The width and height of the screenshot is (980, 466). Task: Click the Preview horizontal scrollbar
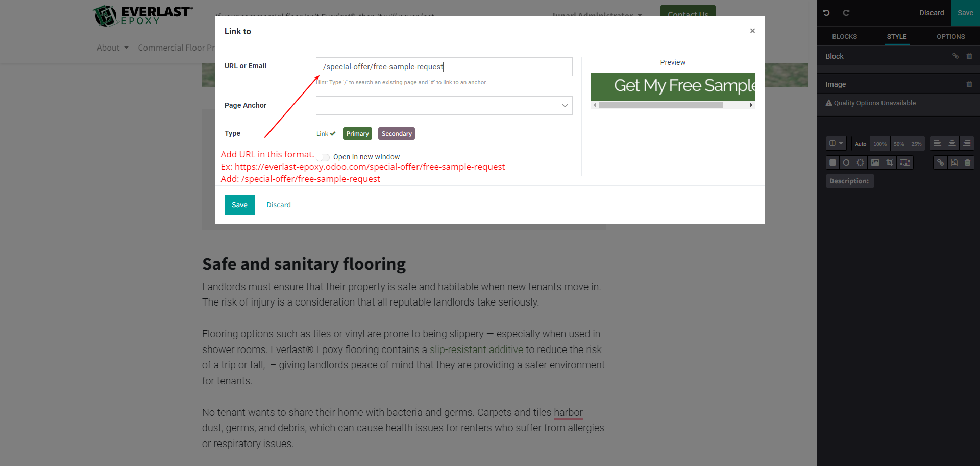(x=661, y=105)
